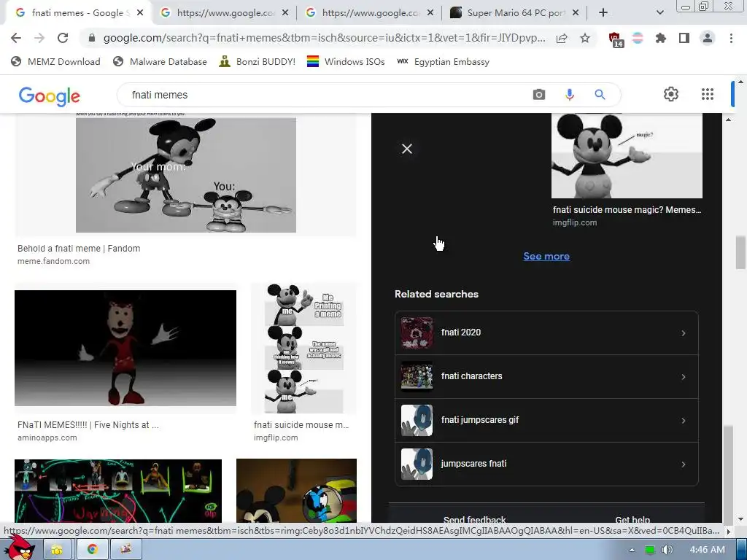Image resolution: width=747 pixels, height=560 pixels.
Task: Open the colorful scribbled characters thumbnail
Action: 118,491
